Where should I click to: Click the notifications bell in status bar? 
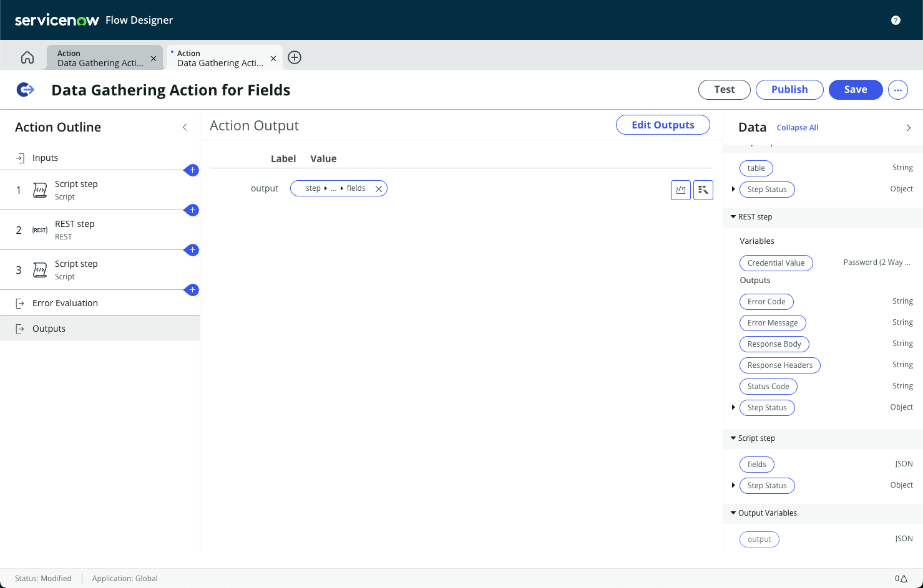click(x=904, y=579)
